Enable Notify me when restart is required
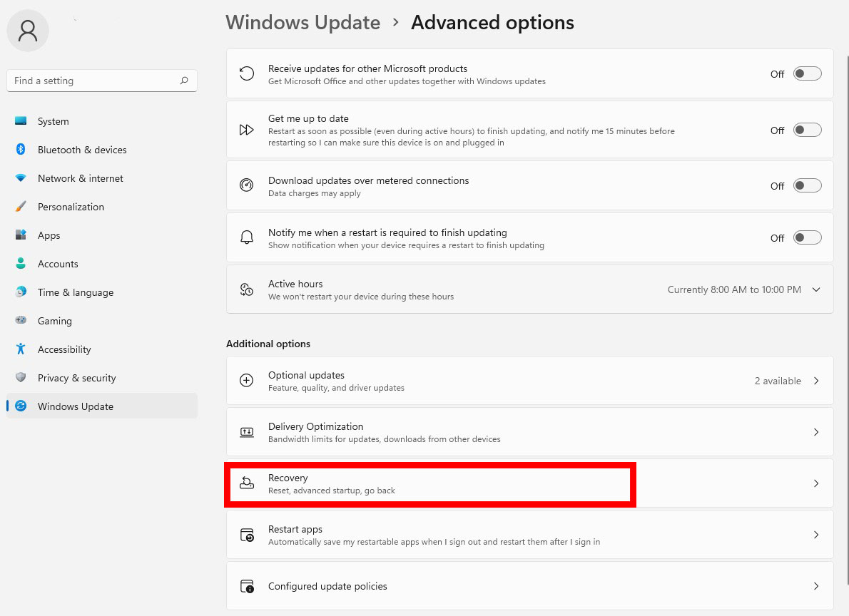This screenshot has height=616, width=849. 808,237
